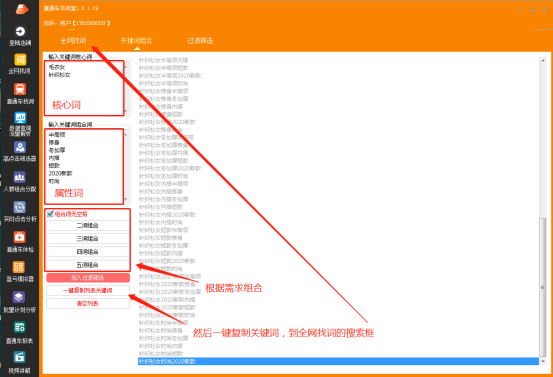
Task: Open the 登陆店铺 login icon in sidebar
Action: [x=20, y=32]
